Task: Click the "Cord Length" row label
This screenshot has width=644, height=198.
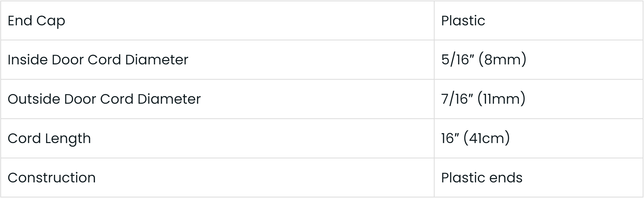Action: point(49,138)
